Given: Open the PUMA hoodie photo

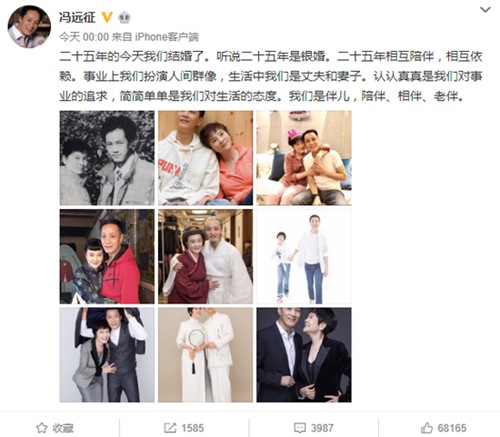Looking at the screenshot, I should pyautogui.click(x=205, y=158).
